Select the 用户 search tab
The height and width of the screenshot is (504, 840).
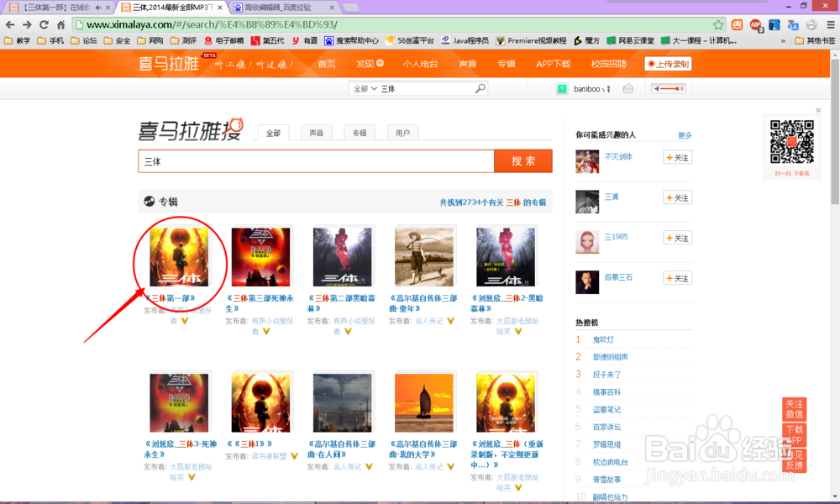tap(403, 132)
